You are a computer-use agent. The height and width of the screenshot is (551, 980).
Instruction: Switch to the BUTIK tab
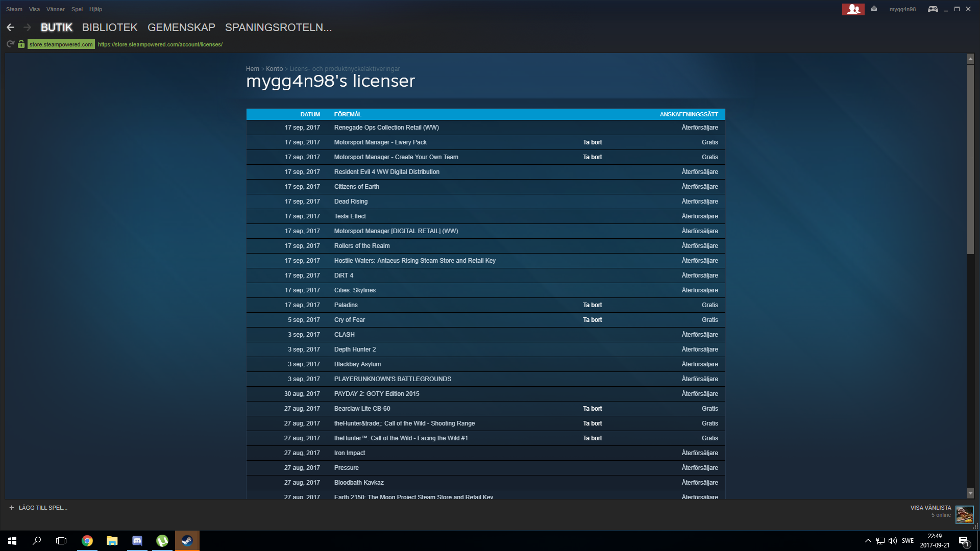(57, 28)
